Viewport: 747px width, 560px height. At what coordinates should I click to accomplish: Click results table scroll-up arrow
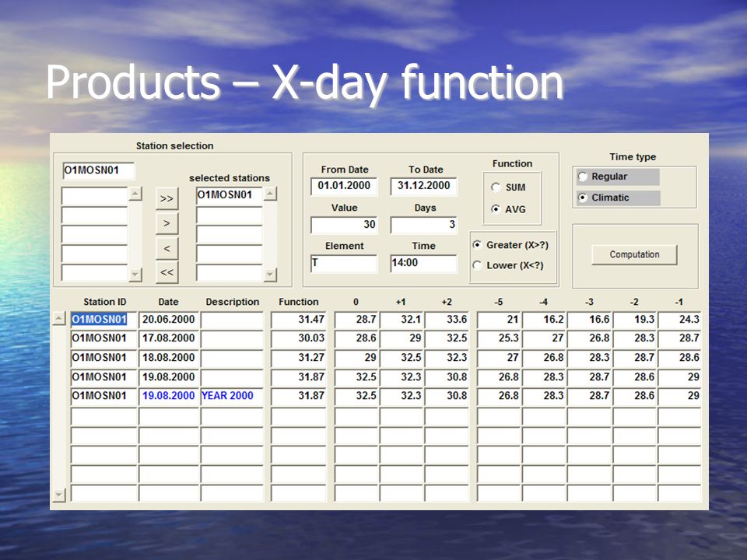click(x=58, y=319)
